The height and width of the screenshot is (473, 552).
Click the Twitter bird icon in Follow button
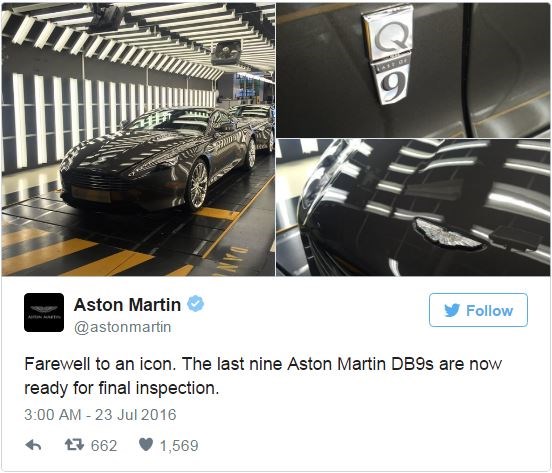point(452,310)
